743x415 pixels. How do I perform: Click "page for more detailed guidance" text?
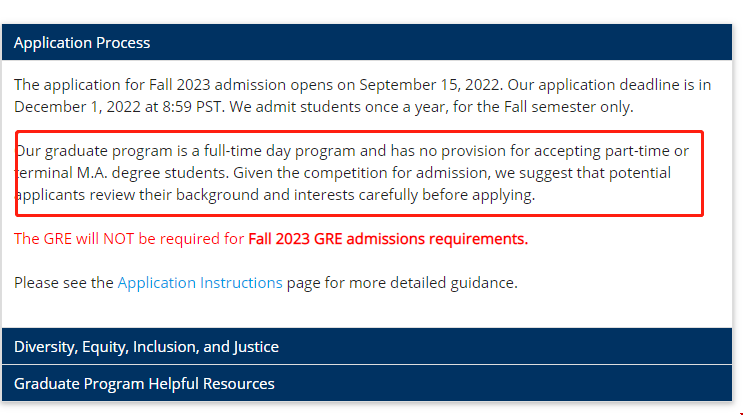(402, 283)
